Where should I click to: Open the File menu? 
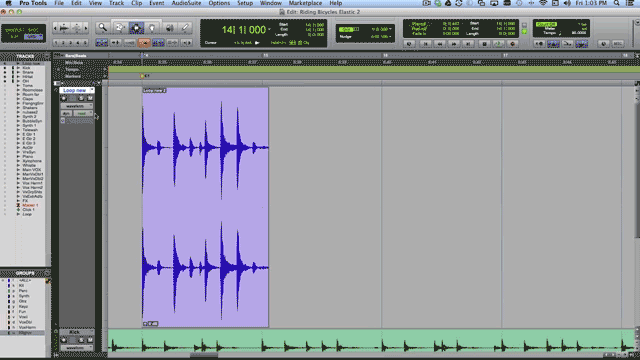[x=59, y=3]
